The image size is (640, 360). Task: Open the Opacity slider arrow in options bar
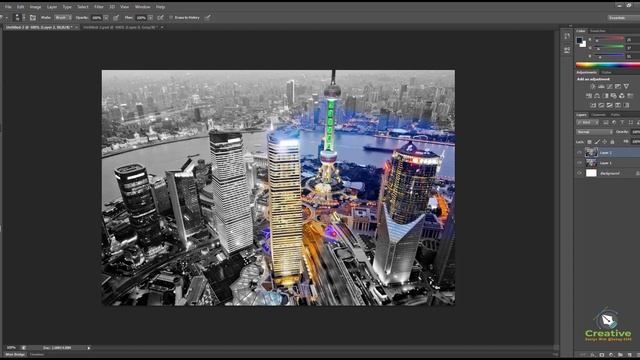point(106,18)
